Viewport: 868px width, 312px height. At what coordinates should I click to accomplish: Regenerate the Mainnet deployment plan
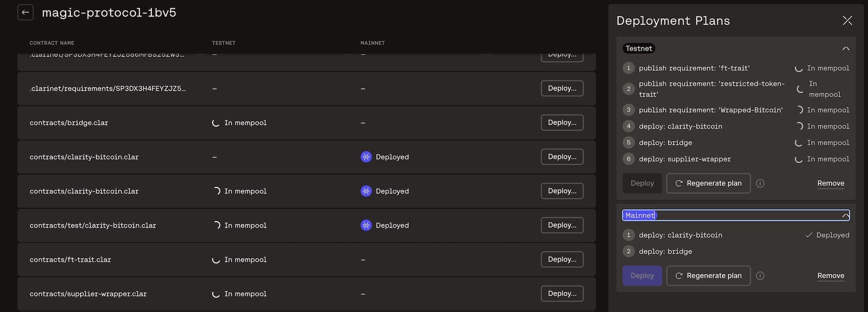click(x=708, y=276)
